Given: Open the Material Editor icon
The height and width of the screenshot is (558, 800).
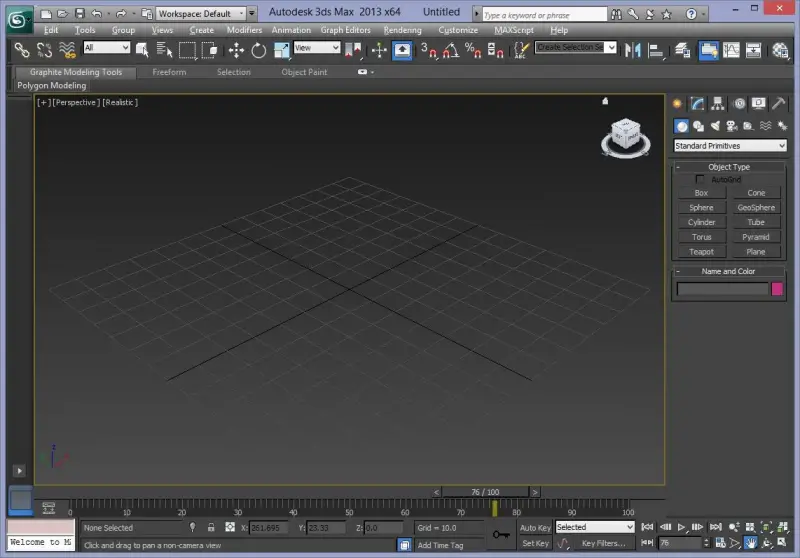Looking at the screenshot, I should 780,50.
